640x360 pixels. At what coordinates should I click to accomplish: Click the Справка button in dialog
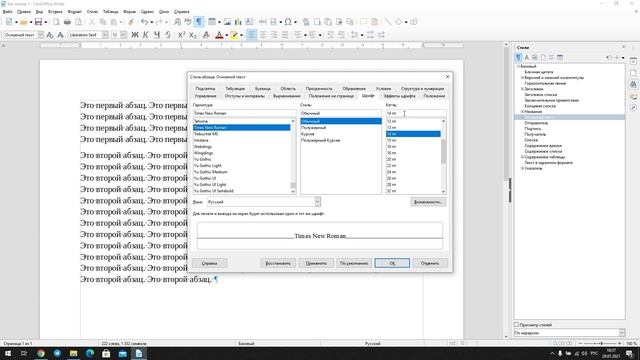click(209, 263)
